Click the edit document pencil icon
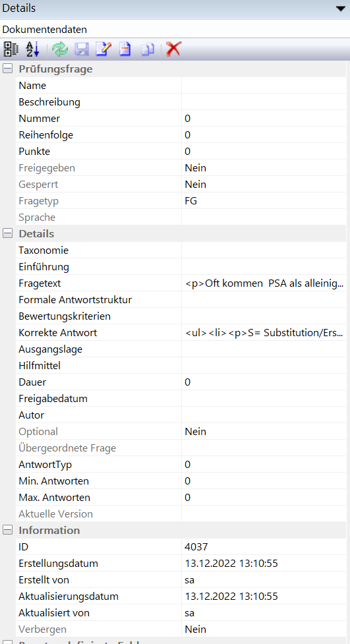The height and width of the screenshot is (644, 350). (103, 49)
